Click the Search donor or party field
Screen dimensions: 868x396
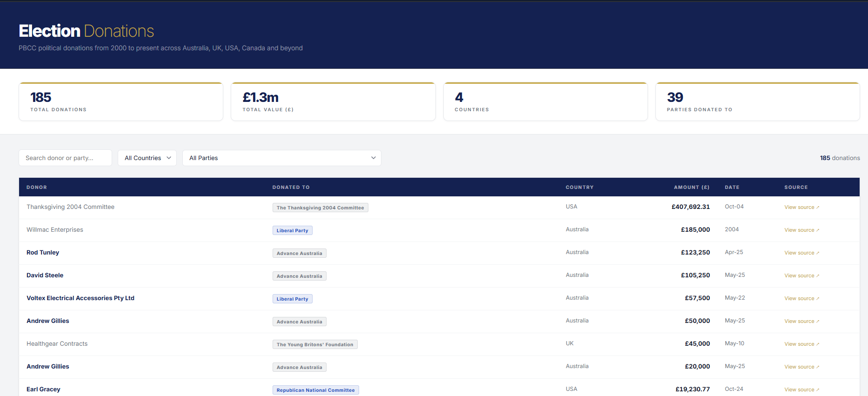click(x=65, y=158)
